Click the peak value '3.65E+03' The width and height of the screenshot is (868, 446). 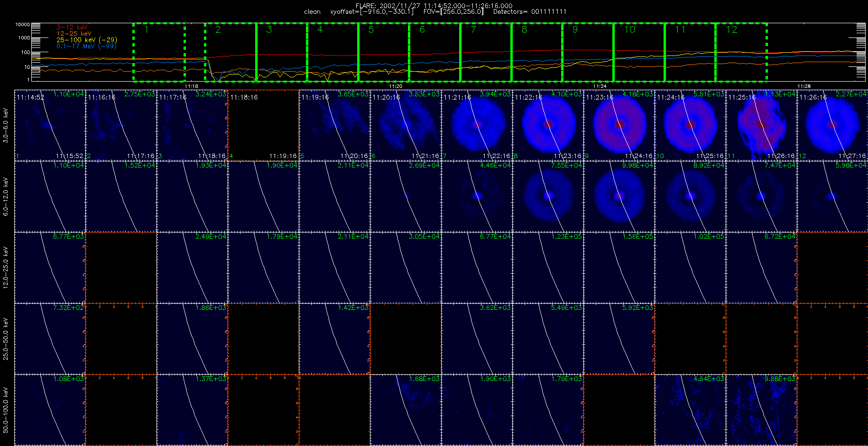(353, 94)
